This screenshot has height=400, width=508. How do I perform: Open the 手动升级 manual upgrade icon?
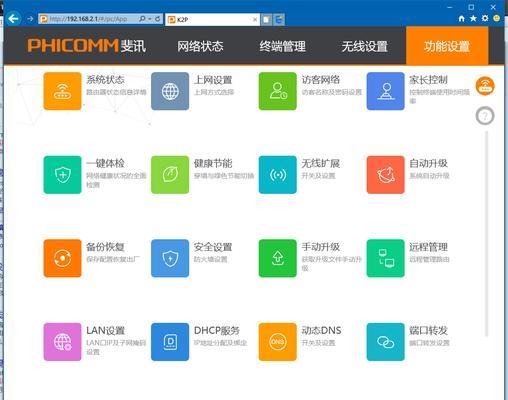click(278, 258)
